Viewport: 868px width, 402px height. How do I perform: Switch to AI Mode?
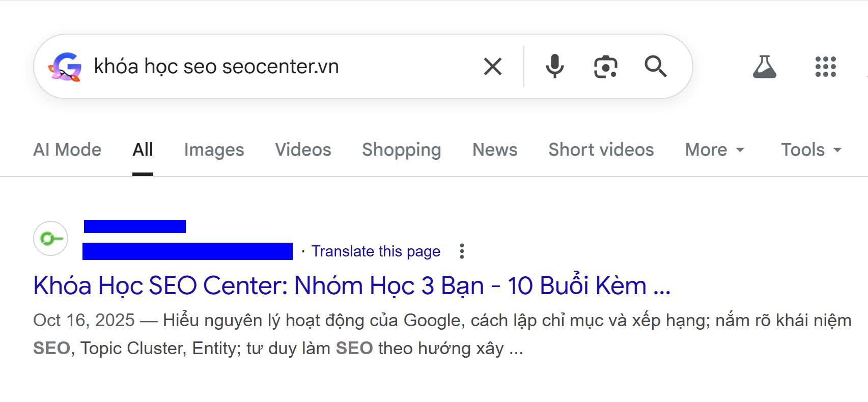point(67,150)
